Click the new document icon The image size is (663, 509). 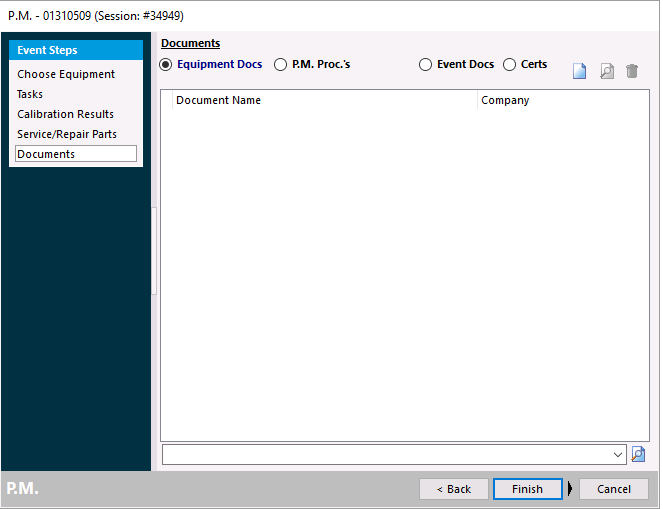pyautogui.click(x=579, y=71)
